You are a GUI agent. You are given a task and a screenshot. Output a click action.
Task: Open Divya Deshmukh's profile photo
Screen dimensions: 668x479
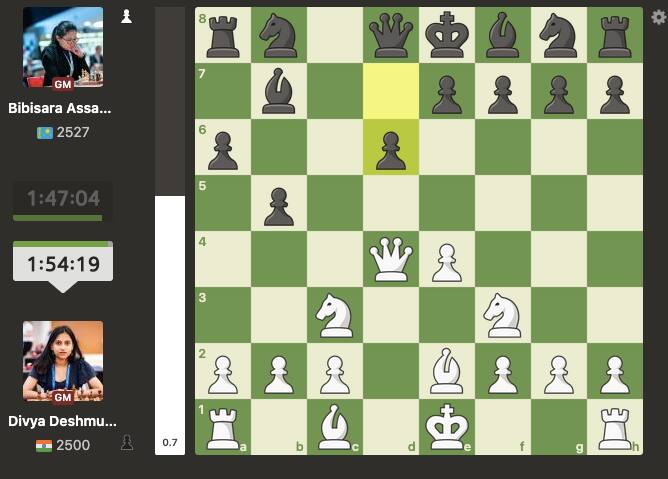[63, 361]
